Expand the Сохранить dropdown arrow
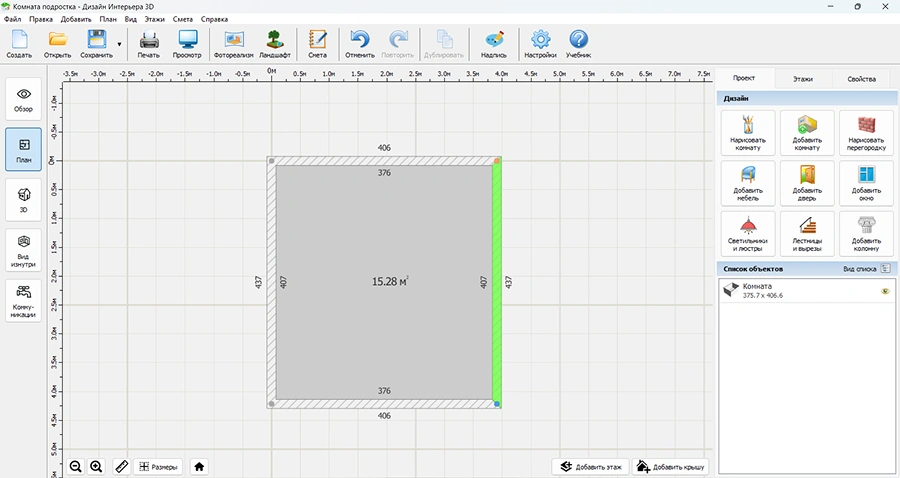The image size is (900, 478). (120, 44)
